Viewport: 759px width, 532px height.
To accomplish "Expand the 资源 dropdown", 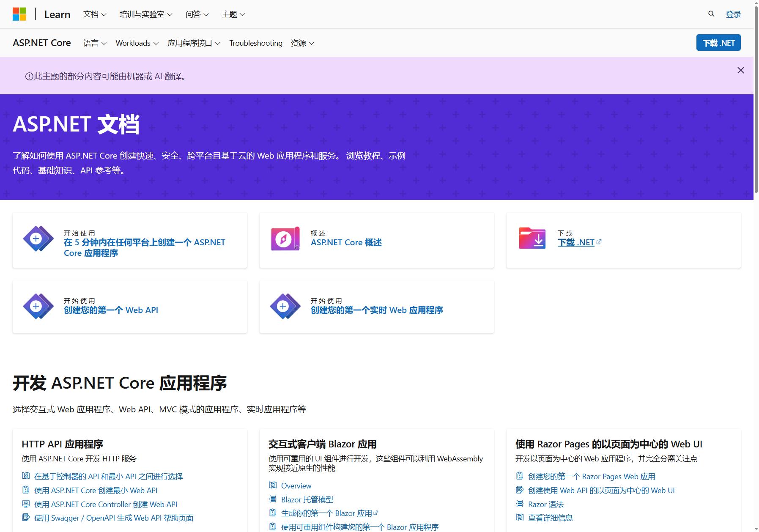I will (x=302, y=43).
